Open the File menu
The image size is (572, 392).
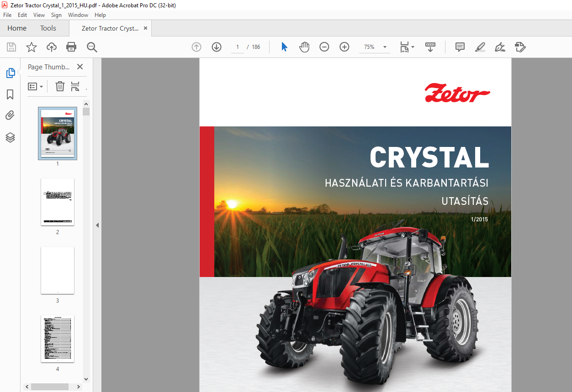(7, 15)
